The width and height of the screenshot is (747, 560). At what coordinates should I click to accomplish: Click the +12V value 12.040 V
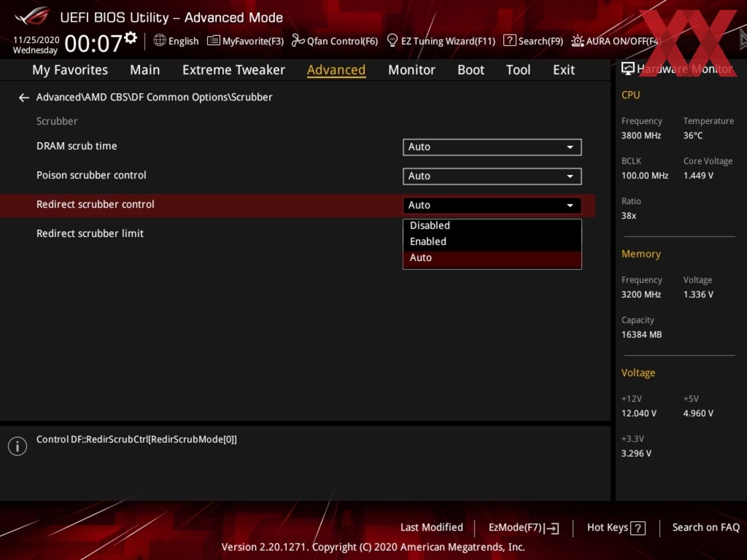[639, 413]
